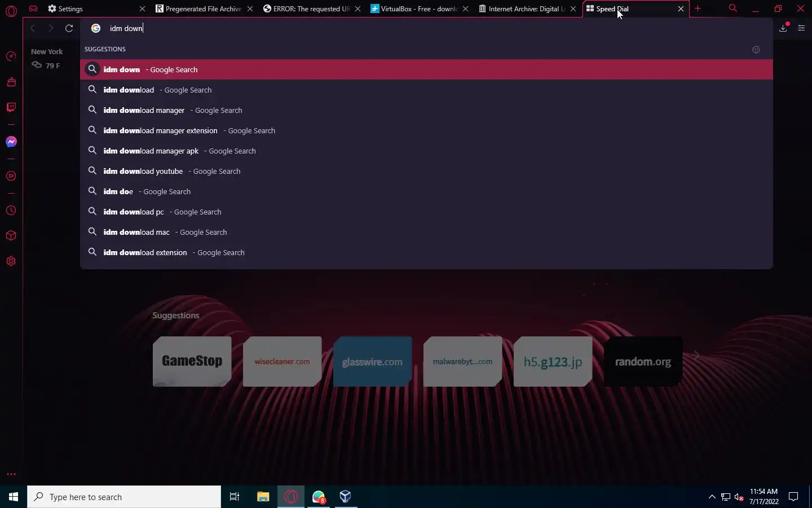Select 'idm doe' suggestion
Screen dimensions: 812x508
426,191
